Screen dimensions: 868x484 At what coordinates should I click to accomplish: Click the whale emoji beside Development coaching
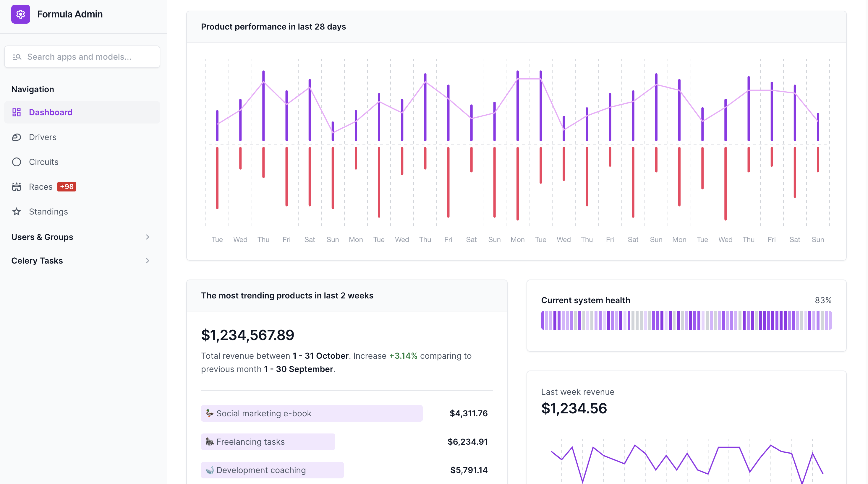(x=210, y=470)
